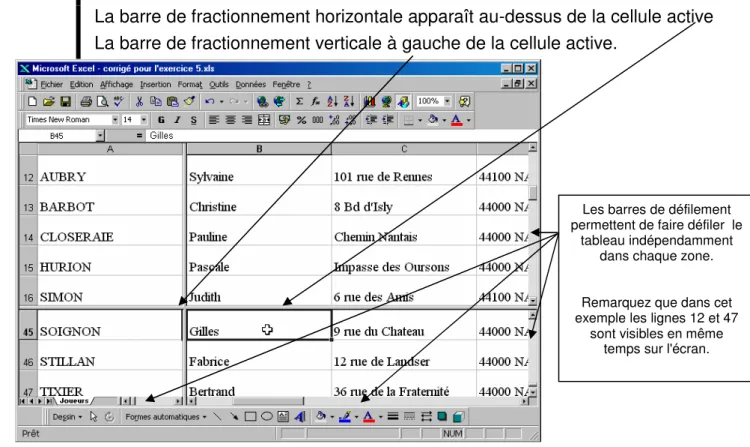The image size is (750, 447).
Task: Toggle right text alignment
Action: coord(247,120)
